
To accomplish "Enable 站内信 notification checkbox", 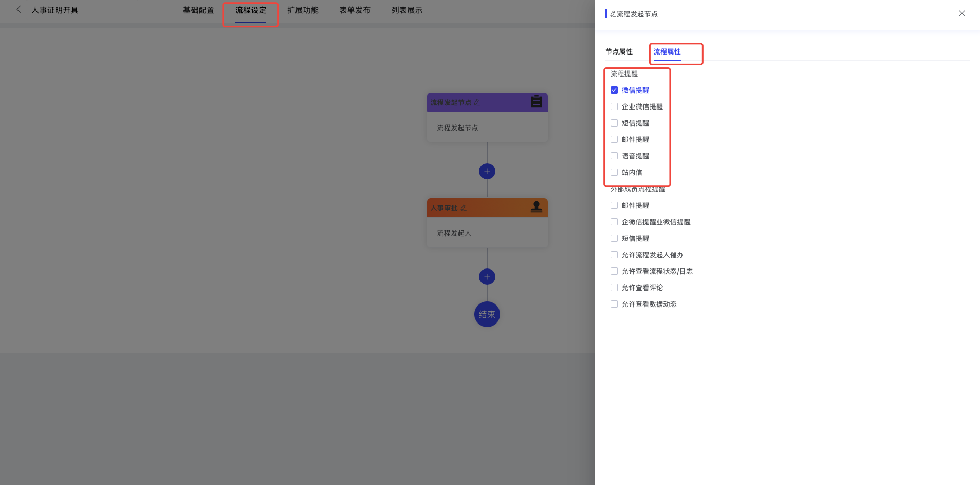I will (x=614, y=172).
